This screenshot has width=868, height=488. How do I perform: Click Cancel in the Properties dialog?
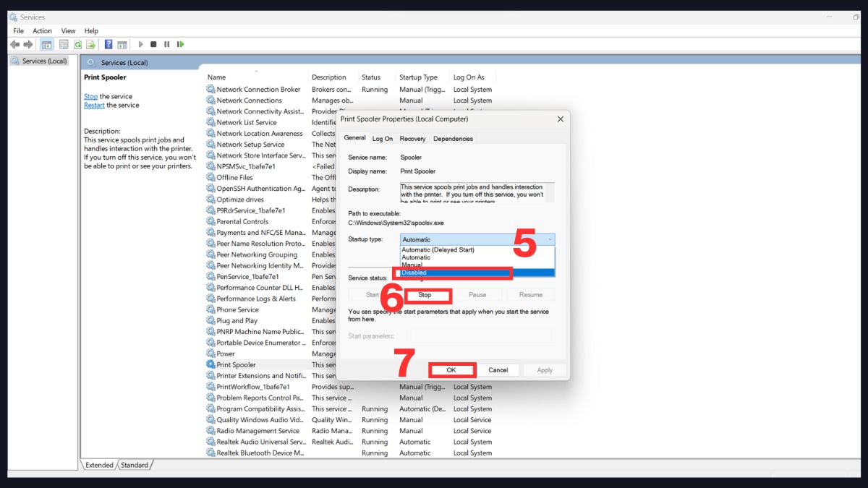click(498, 370)
